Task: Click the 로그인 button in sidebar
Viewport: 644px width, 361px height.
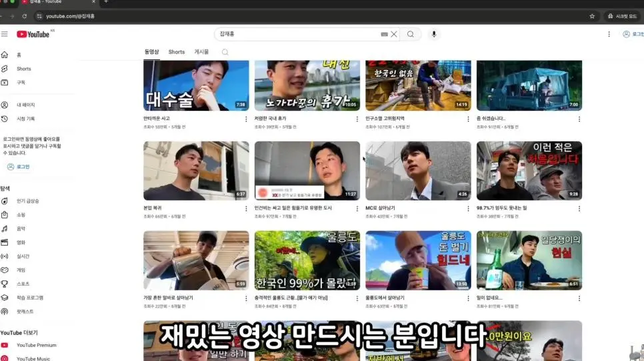Action: (19, 166)
